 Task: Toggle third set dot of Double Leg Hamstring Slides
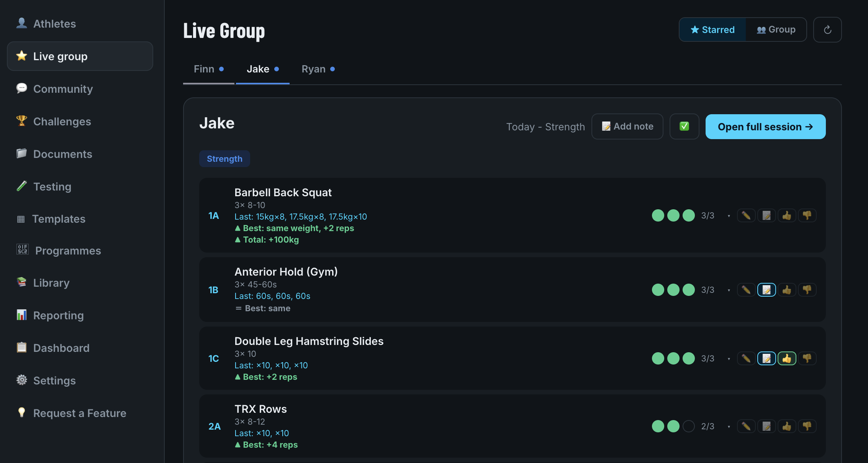coord(689,358)
